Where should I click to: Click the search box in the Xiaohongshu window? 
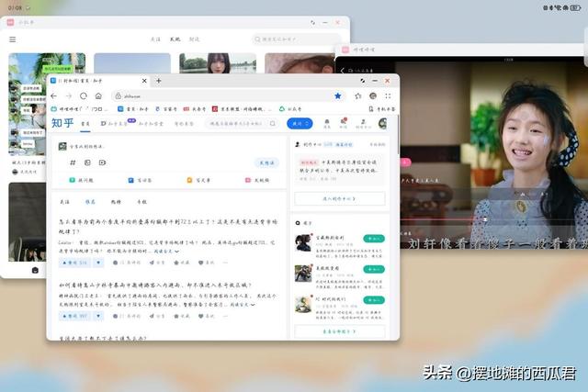296,39
